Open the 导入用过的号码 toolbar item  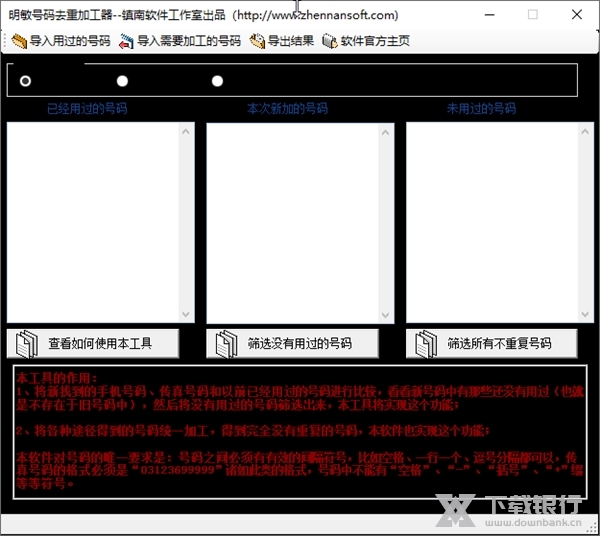pos(61,41)
